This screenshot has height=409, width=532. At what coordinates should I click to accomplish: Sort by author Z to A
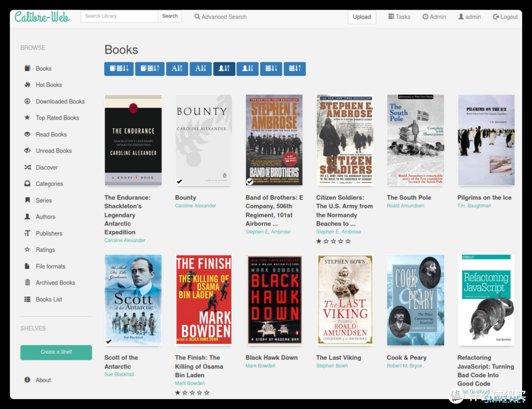[247, 69]
